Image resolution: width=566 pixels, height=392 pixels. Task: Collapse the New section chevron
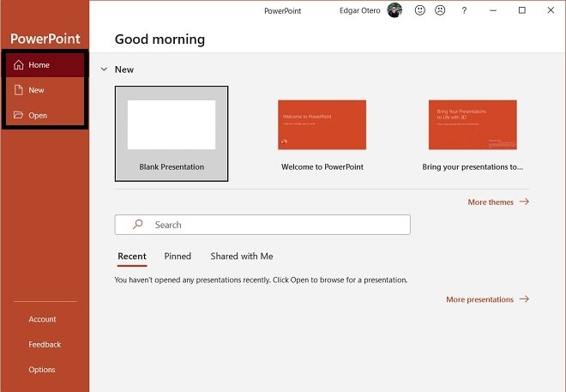(x=104, y=69)
